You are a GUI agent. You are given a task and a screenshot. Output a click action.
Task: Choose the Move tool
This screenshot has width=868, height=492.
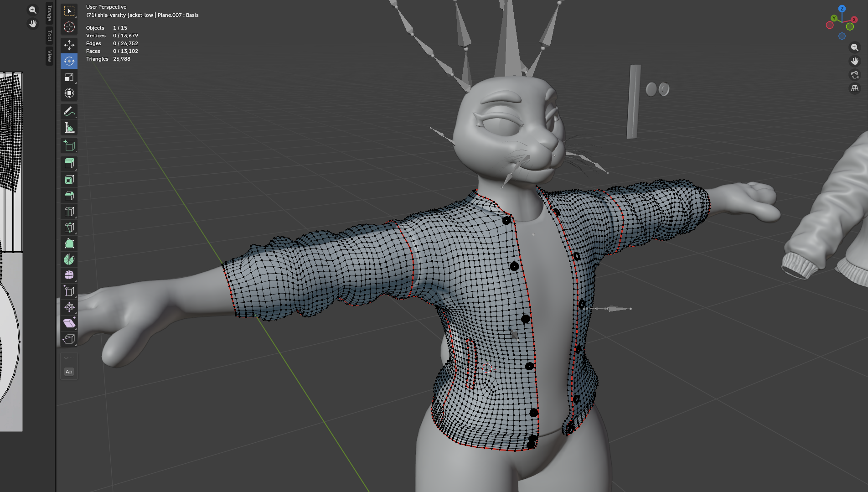click(69, 45)
